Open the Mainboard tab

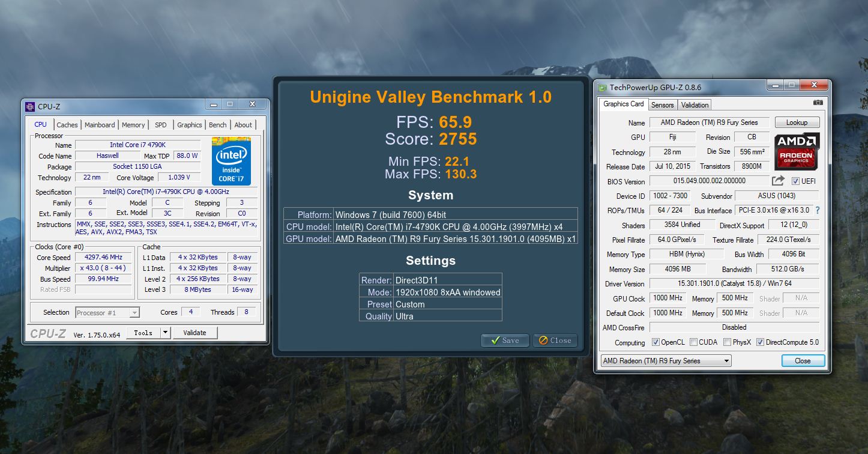(100, 125)
